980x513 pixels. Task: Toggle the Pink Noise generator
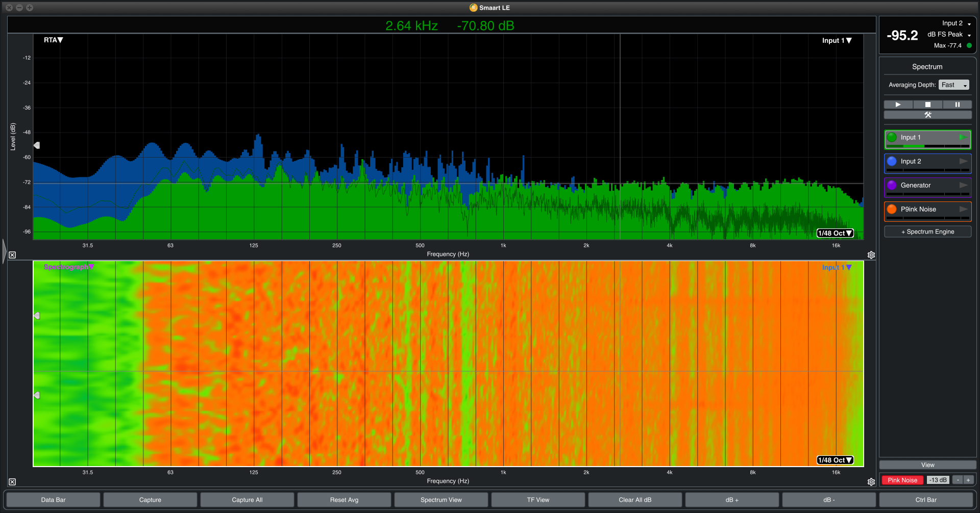click(x=902, y=480)
